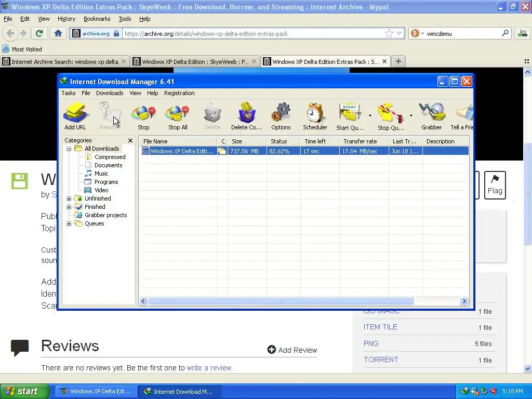Viewport: 532px width, 399px height.
Task: Sort by the Transfer rate column header
Action: (x=364, y=141)
